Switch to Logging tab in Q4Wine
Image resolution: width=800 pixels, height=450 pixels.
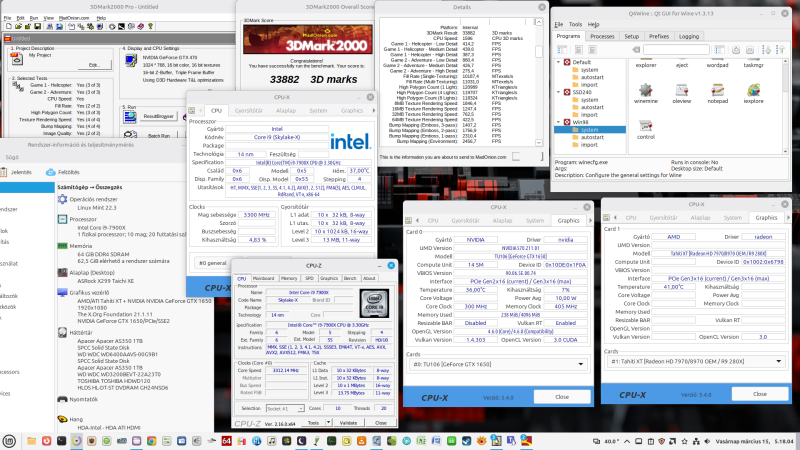pos(689,36)
